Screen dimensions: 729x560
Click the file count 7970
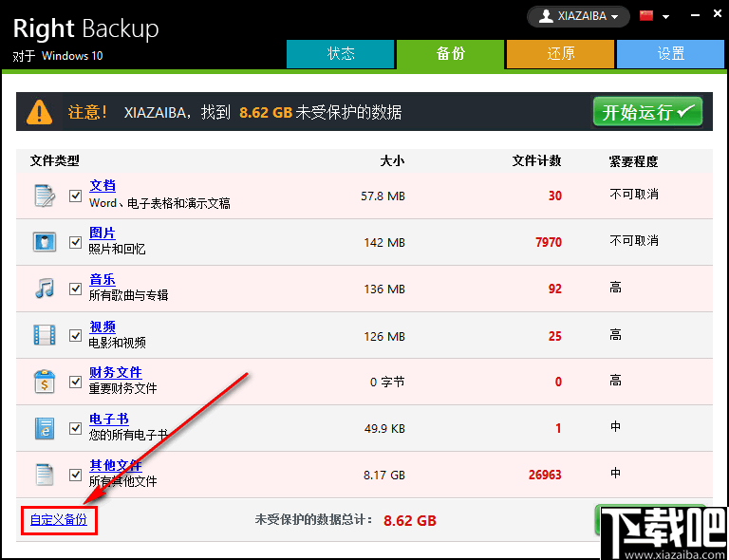coord(549,242)
